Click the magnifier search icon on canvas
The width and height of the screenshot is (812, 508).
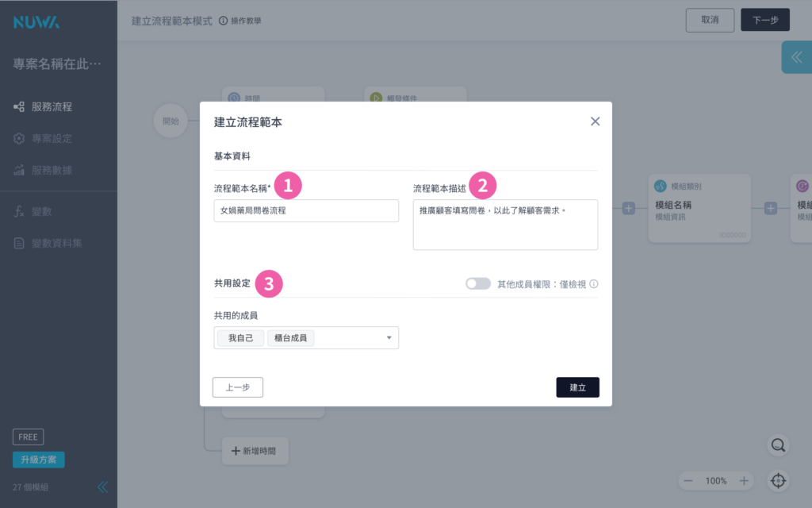(778, 445)
